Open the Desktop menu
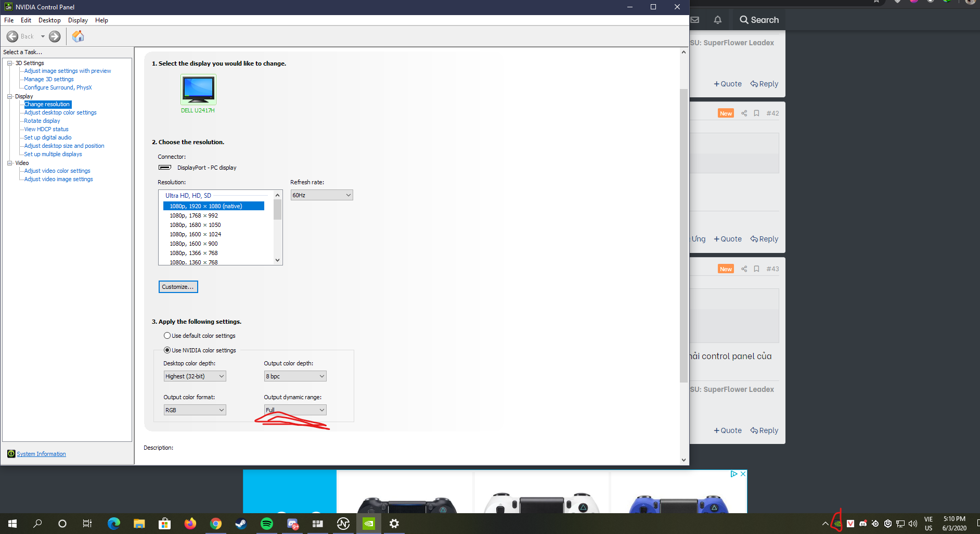 pos(49,20)
